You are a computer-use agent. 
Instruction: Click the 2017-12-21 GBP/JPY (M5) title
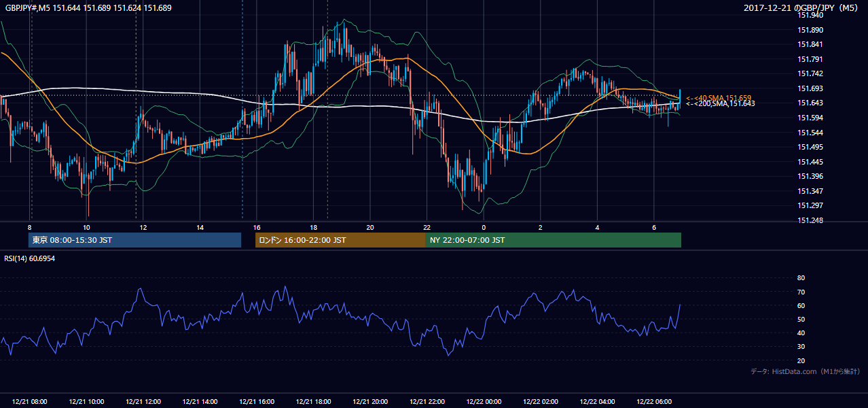(802, 7)
